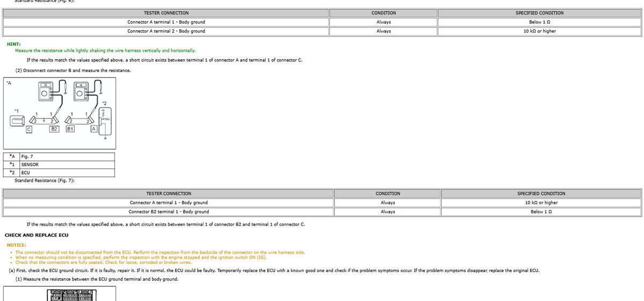This screenshot has width=644, height=301.
Task: Click 'Below 1 Ω' in Connector B2 terminal 1 row
Action: 541,212
